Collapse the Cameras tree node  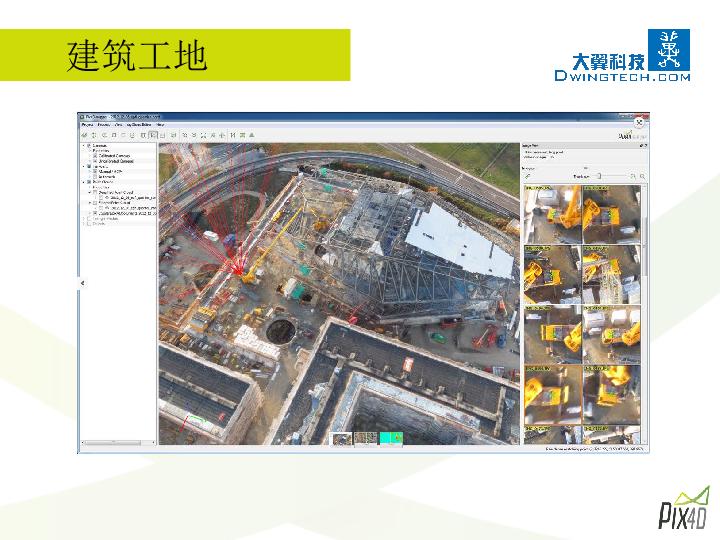84,145
